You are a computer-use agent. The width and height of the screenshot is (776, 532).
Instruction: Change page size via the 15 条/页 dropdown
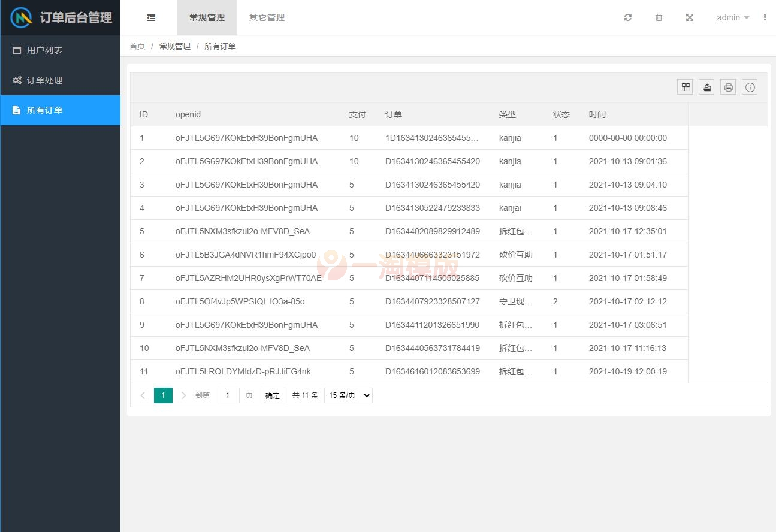point(348,395)
